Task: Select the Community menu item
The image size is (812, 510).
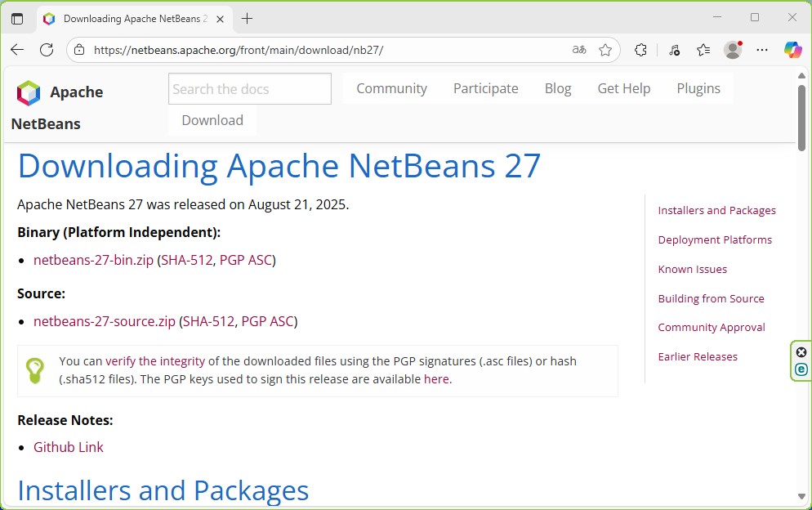Action: (x=391, y=88)
